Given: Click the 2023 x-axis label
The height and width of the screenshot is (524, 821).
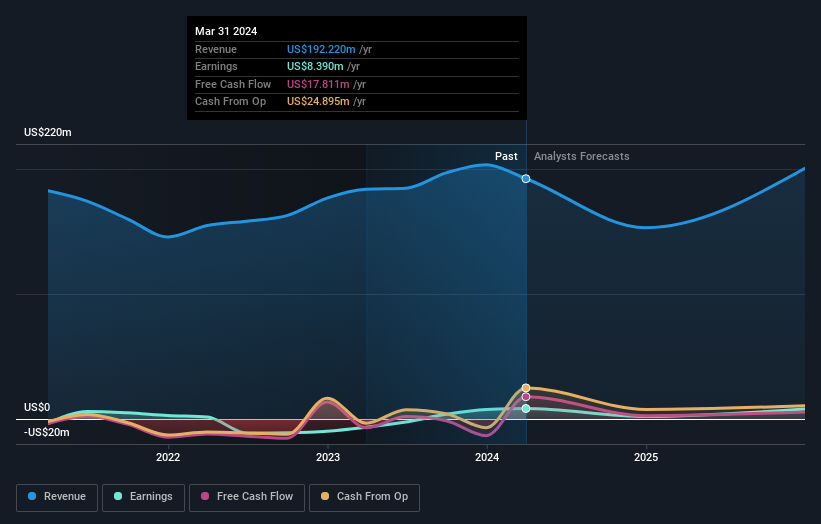Looking at the screenshot, I should tap(328, 457).
